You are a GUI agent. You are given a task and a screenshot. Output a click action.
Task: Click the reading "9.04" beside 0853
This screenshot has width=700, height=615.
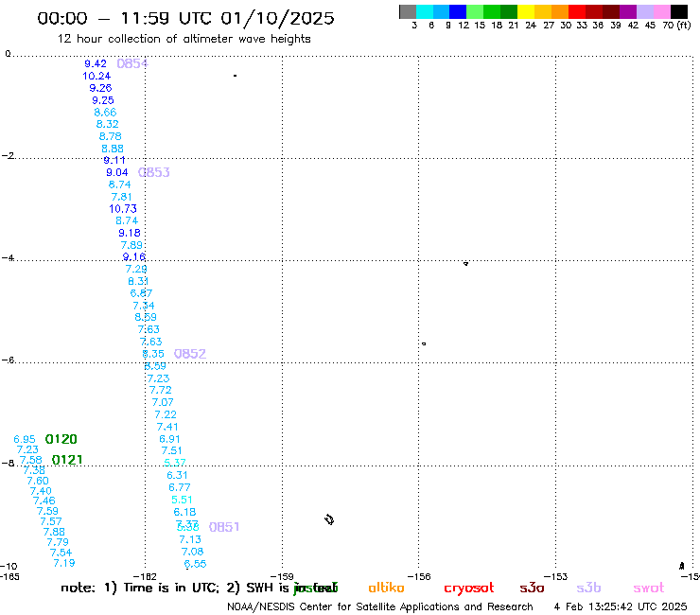pos(117,172)
